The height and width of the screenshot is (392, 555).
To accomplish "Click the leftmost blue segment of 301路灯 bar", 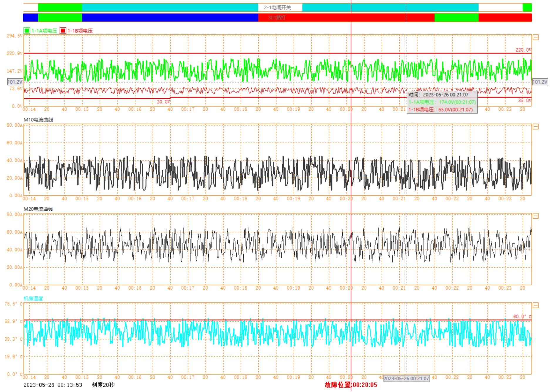I will tap(31, 18).
